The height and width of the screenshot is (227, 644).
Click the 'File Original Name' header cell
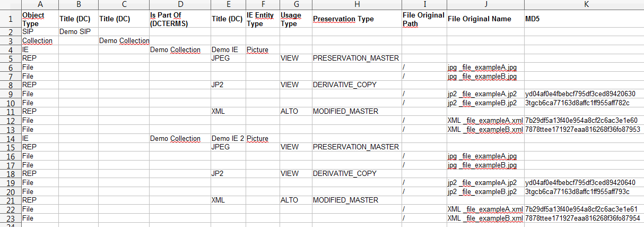click(x=480, y=19)
